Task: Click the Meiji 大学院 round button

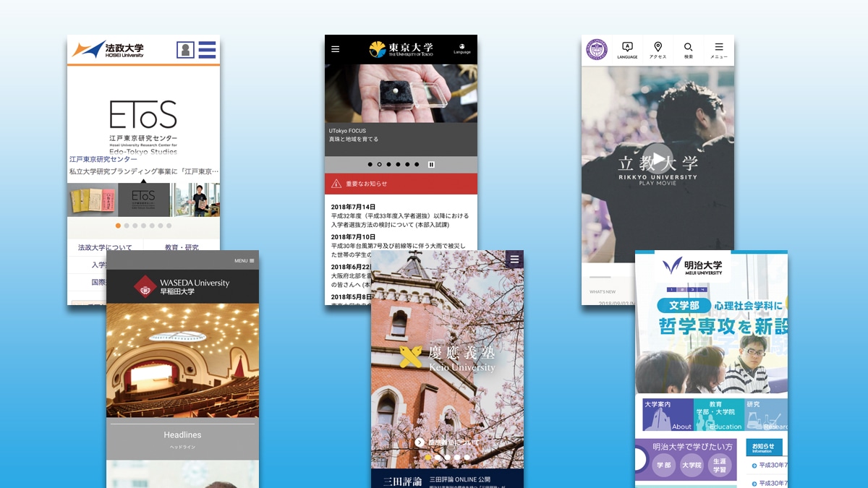Action: (692, 465)
